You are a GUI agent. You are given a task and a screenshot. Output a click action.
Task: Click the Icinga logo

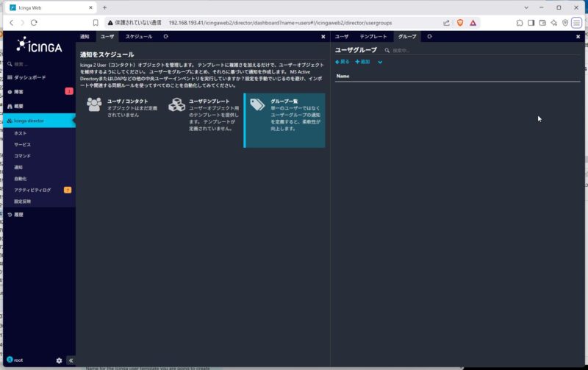[x=39, y=46]
